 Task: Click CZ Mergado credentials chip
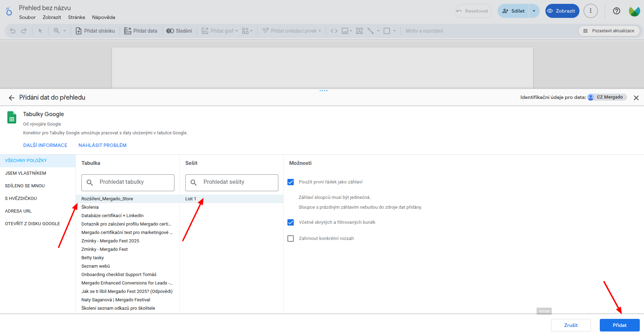tap(607, 97)
